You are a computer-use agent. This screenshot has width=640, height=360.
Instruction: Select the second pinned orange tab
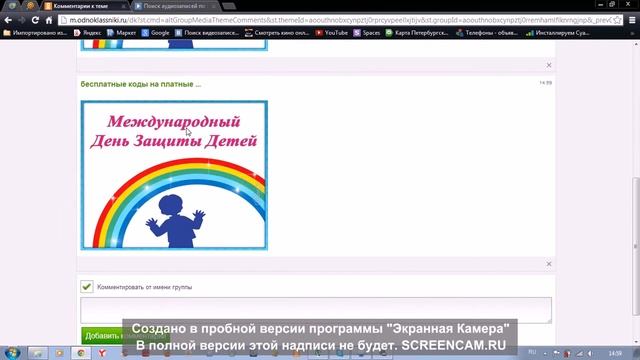pyautogui.click(x=31, y=6)
